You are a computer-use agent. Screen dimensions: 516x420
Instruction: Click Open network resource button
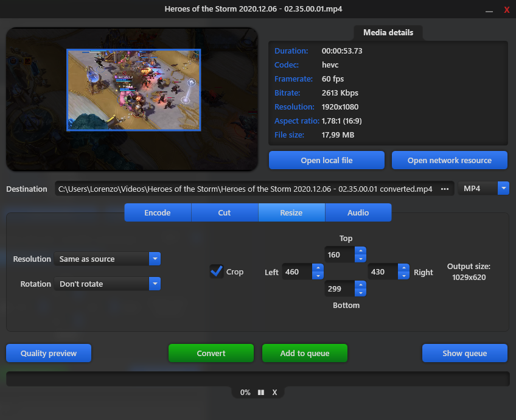click(x=450, y=160)
